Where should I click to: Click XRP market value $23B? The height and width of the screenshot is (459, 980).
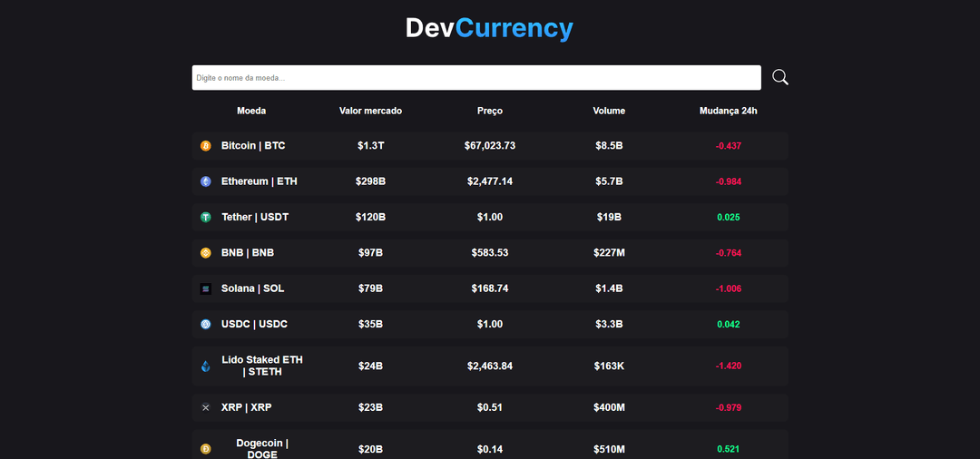pos(370,407)
